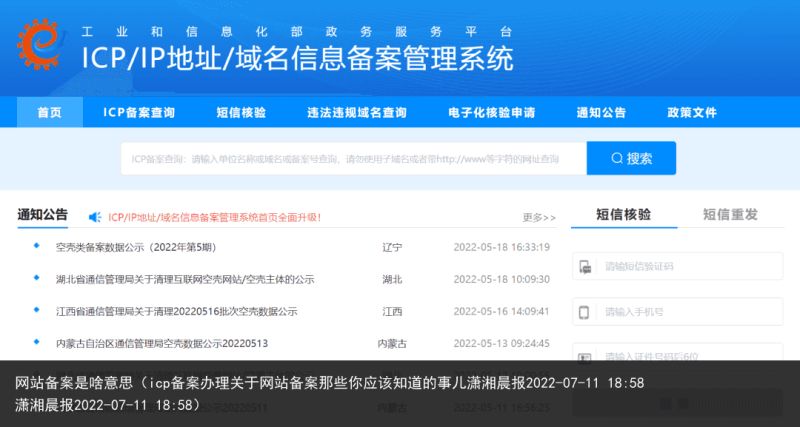This screenshot has width=800, height=427.
Task: Click the 辽宁 province label
Action: pos(392,247)
